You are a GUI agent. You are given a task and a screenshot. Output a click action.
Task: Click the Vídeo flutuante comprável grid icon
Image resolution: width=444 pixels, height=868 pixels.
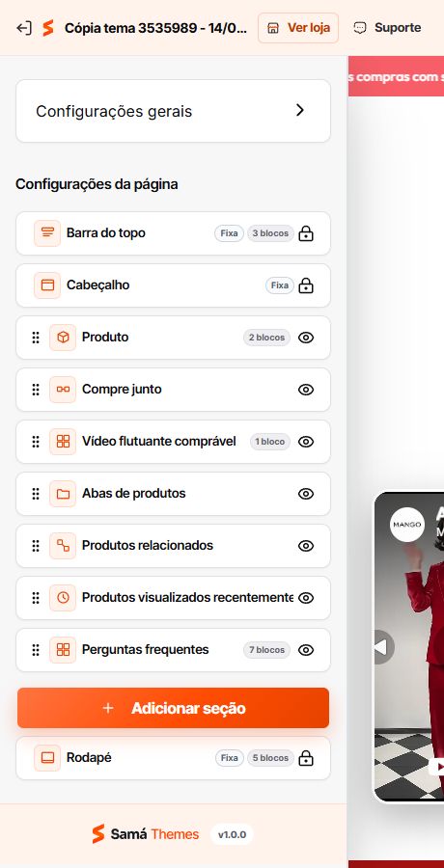[63, 441]
